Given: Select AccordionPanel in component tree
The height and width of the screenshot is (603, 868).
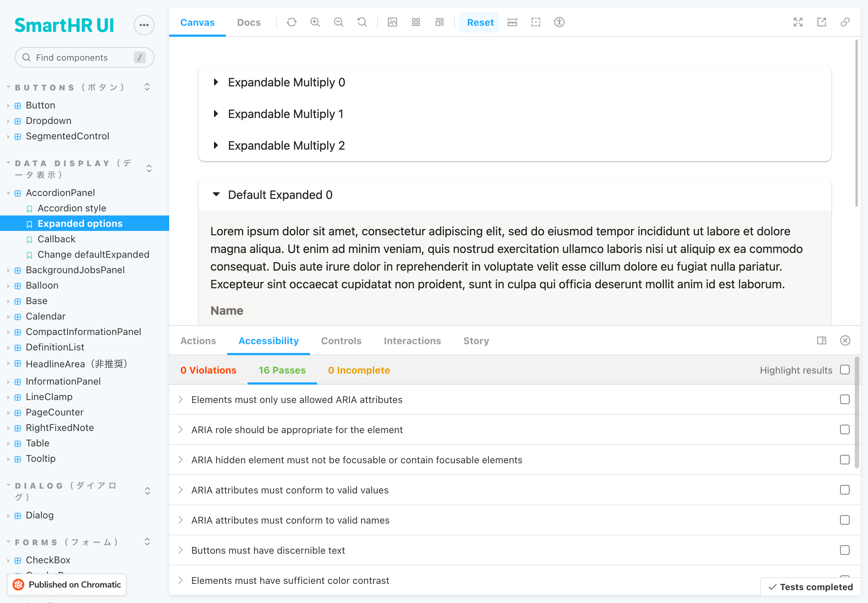Looking at the screenshot, I should pos(60,192).
